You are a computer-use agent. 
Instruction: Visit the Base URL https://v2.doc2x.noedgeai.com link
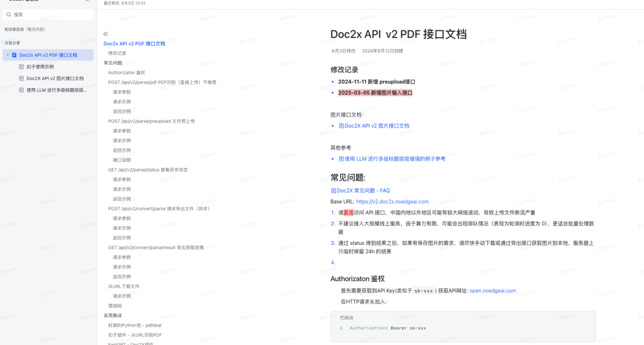point(392,202)
